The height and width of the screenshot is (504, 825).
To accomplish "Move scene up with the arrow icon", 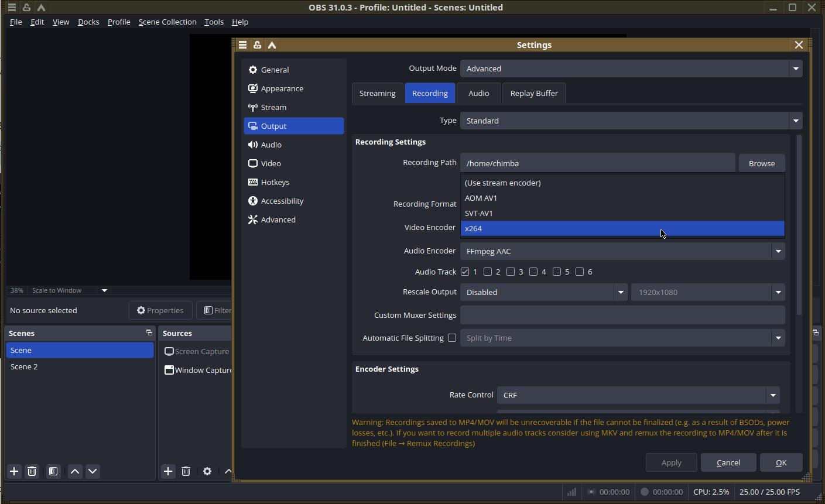I will tap(75, 471).
